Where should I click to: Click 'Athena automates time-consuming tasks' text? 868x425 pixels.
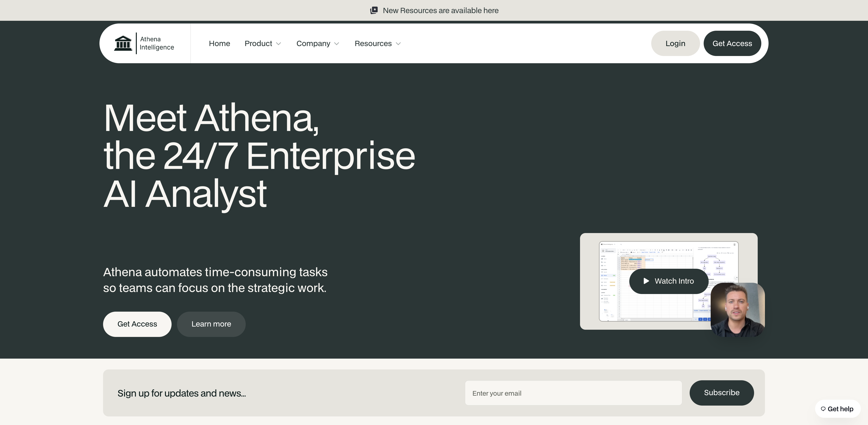click(x=215, y=272)
